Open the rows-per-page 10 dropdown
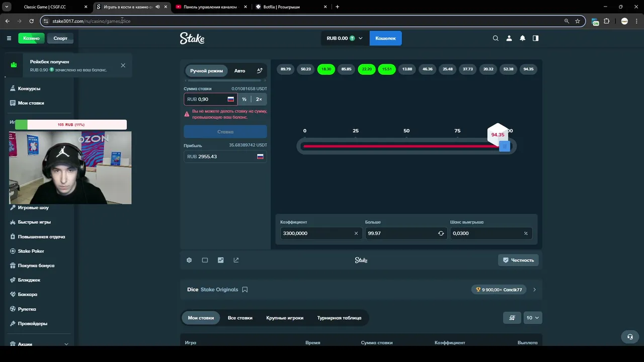Viewport: 644px width, 362px height. [533, 318]
